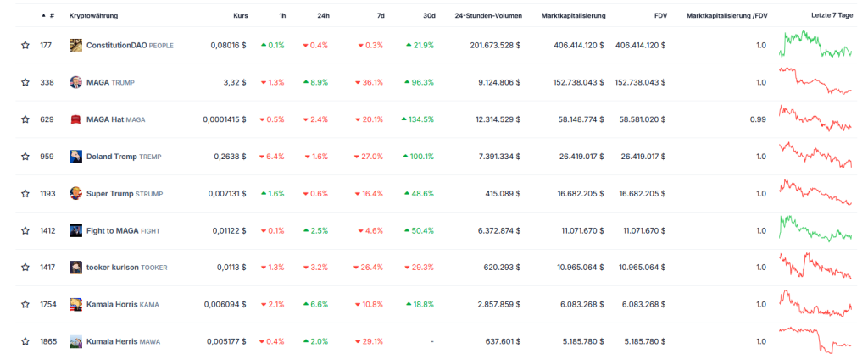Sort the table by 1h change
Viewport: 868px width, 359px height.
click(x=282, y=16)
